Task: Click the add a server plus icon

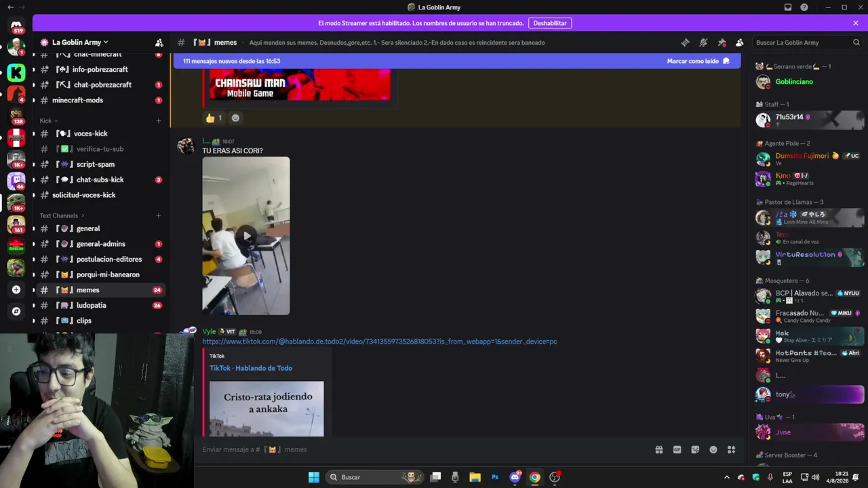Action: pyautogui.click(x=16, y=289)
